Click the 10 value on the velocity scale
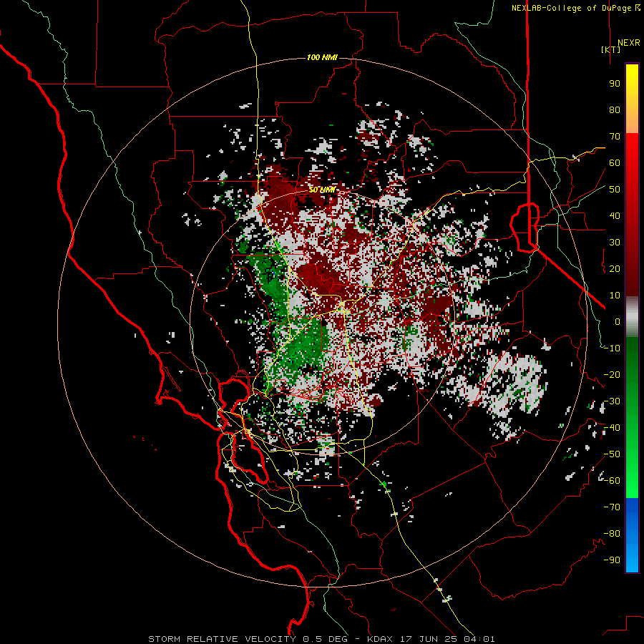 (615, 296)
